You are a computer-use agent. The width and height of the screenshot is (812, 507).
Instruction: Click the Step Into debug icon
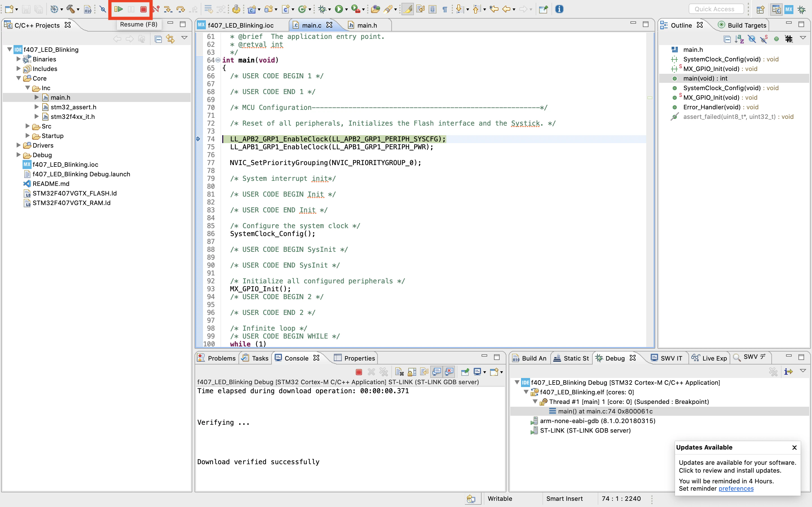click(168, 9)
